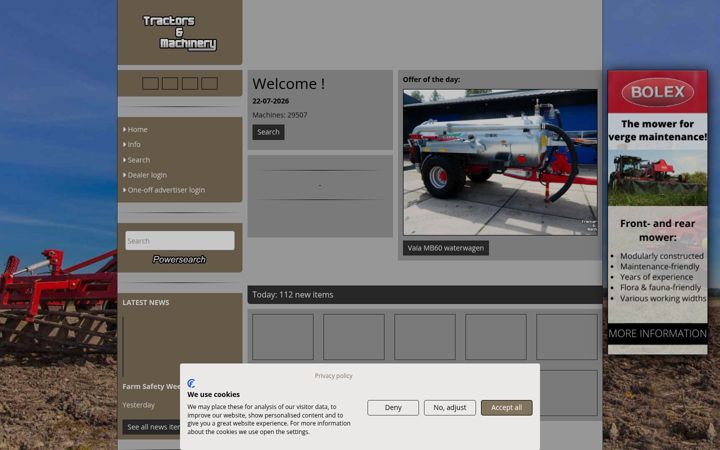Click the Tractors & Machinery logo
Image resolution: width=720 pixels, height=450 pixels.
(x=180, y=33)
